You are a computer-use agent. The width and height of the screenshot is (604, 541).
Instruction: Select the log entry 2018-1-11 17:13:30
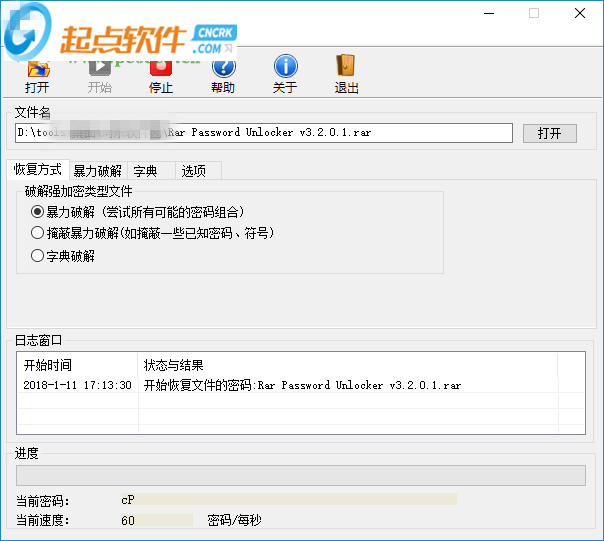click(77, 385)
